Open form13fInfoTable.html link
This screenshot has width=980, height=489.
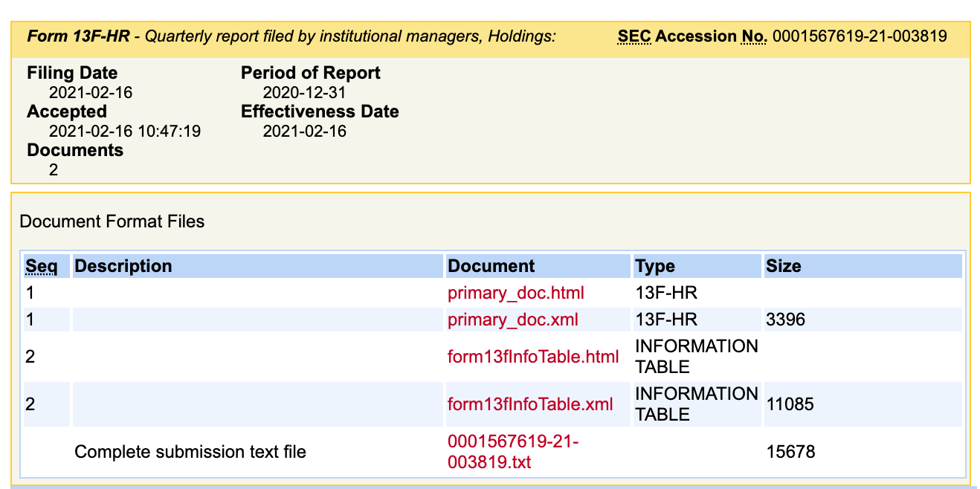pyautogui.click(x=532, y=357)
